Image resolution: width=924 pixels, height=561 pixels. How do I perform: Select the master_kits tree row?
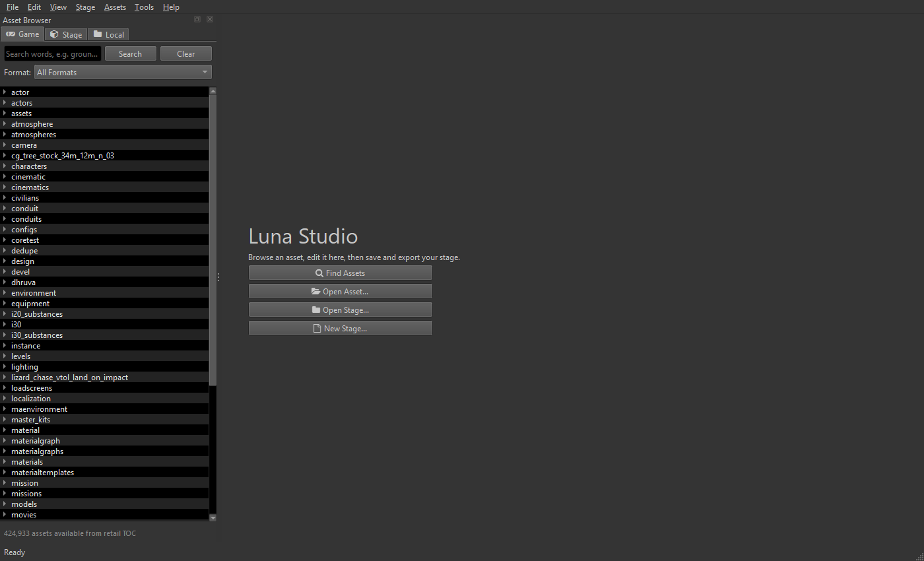pos(104,420)
